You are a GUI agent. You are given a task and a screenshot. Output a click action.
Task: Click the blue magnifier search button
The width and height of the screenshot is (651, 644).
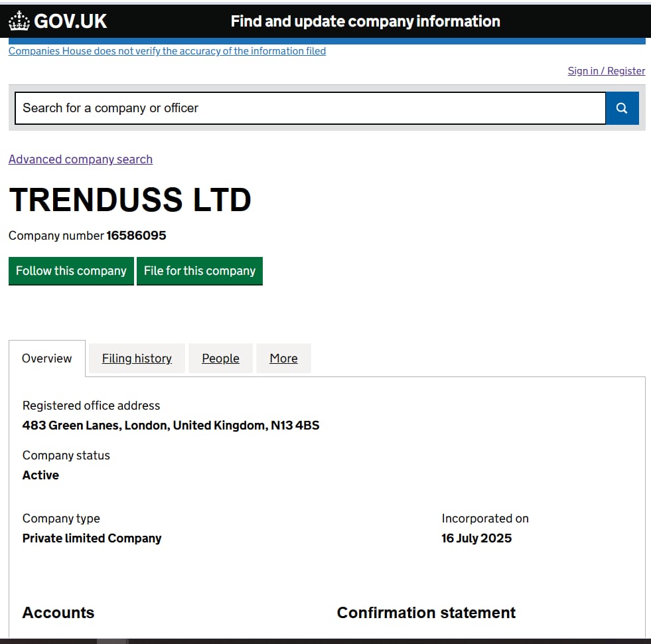coord(622,108)
